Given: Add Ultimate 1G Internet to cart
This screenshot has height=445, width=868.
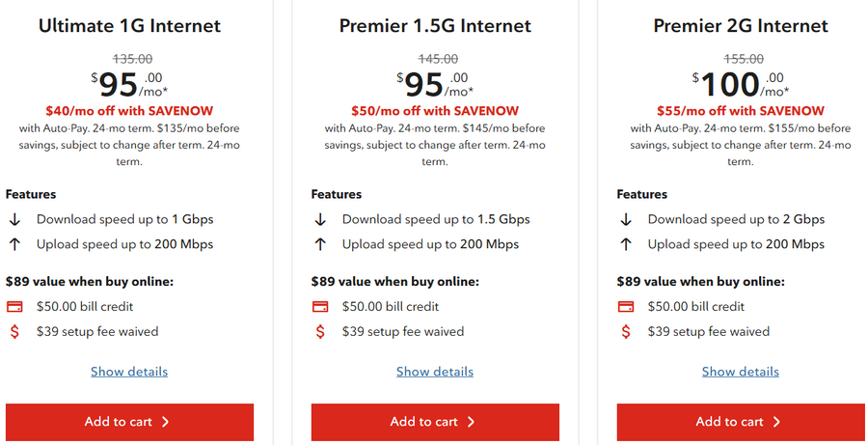Looking at the screenshot, I should (129, 422).
